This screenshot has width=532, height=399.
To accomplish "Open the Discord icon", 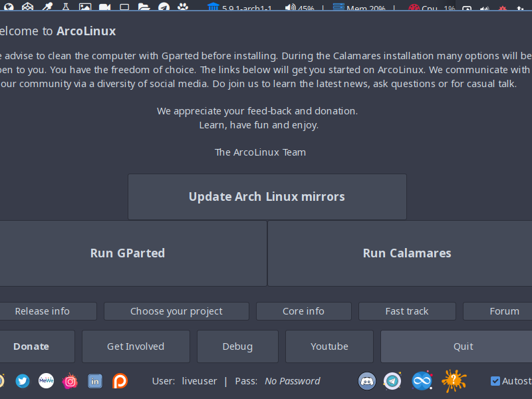I will [x=367, y=380].
